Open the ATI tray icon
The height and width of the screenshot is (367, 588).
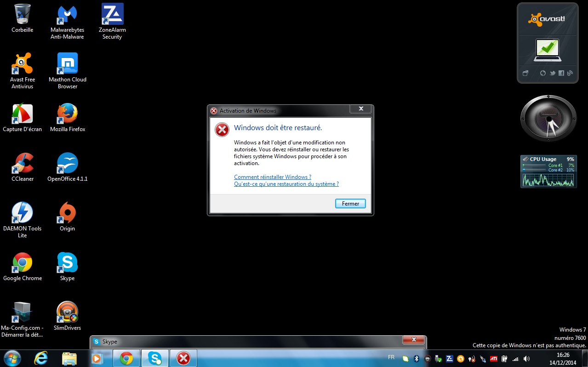coord(493,359)
